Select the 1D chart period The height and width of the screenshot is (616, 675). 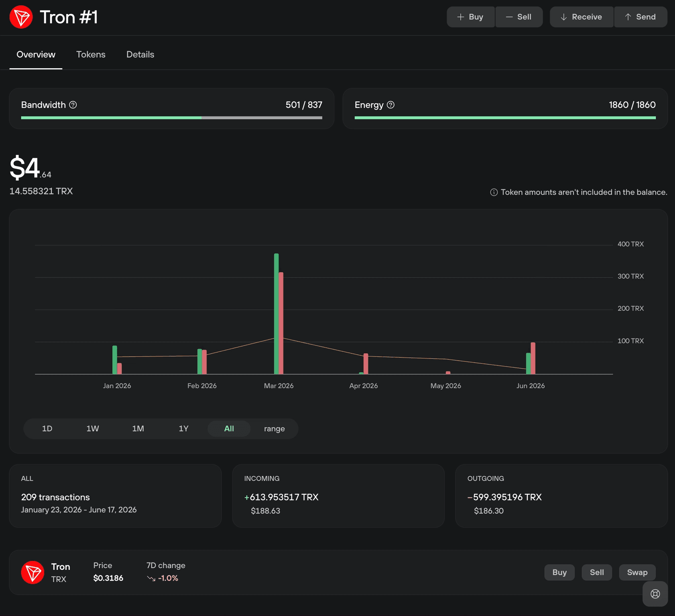pyautogui.click(x=47, y=428)
